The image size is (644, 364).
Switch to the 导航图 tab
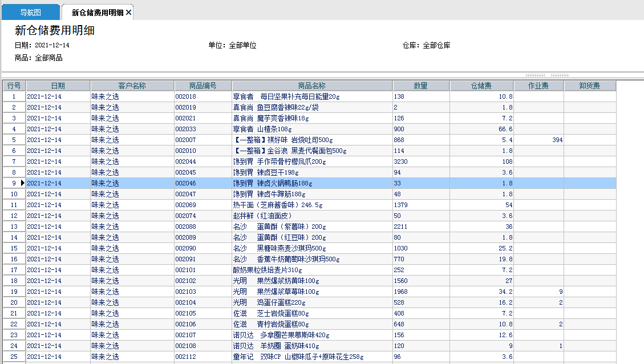[x=30, y=13]
